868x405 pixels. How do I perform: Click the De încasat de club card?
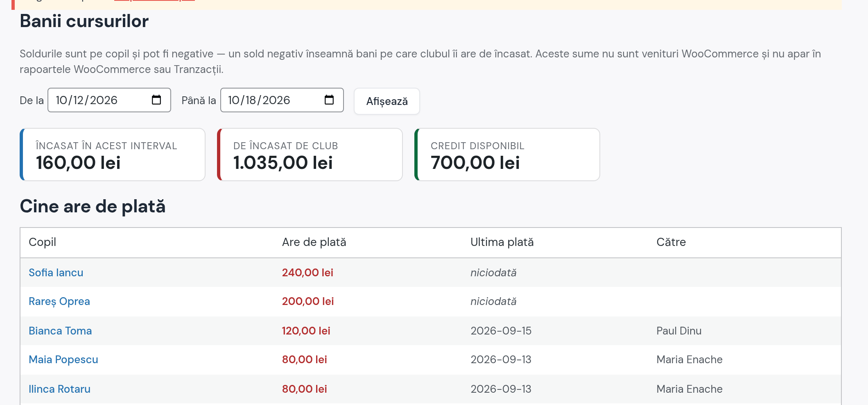tap(310, 155)
